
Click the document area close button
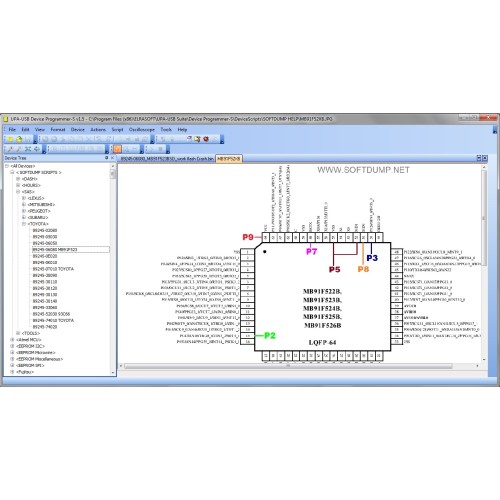tap(485, 158)
